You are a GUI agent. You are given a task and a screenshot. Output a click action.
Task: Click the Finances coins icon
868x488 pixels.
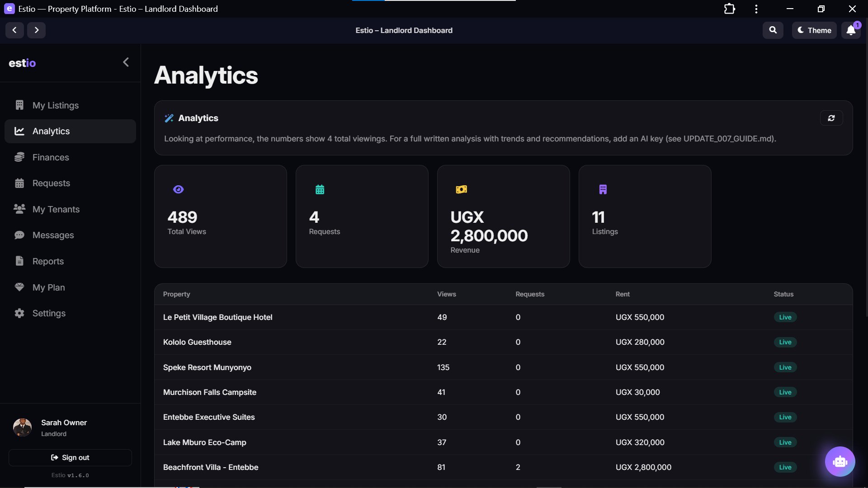19,157
